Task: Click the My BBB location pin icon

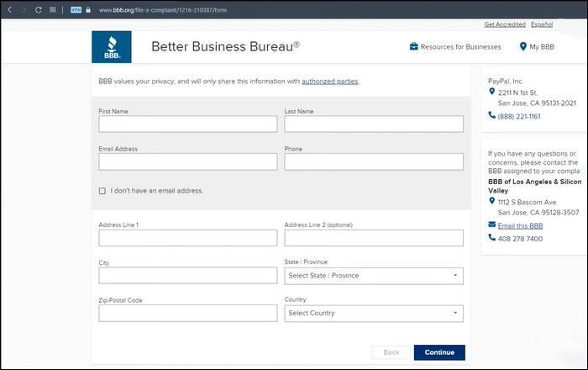Action: pos(523,47)
